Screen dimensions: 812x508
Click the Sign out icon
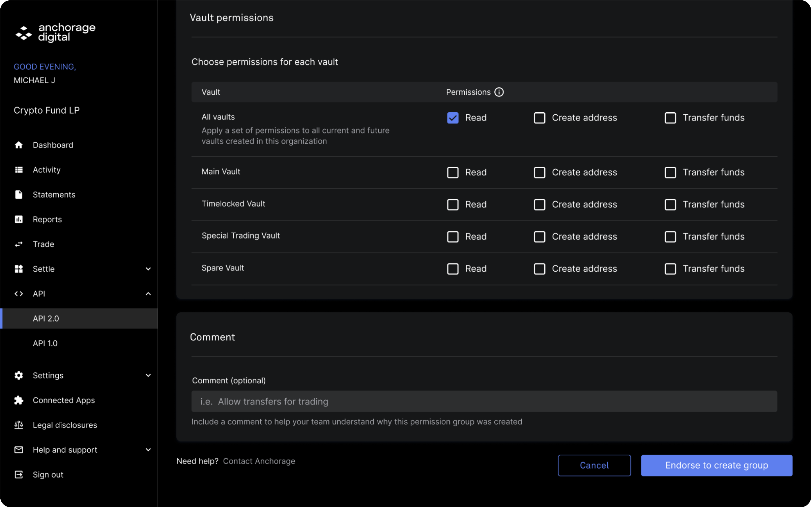pos(19,474)
